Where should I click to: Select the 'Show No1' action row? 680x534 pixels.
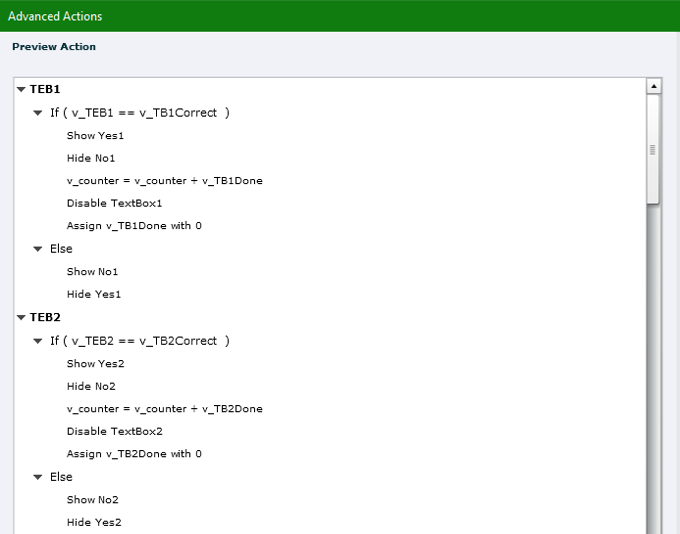click(x=92, y=272)
